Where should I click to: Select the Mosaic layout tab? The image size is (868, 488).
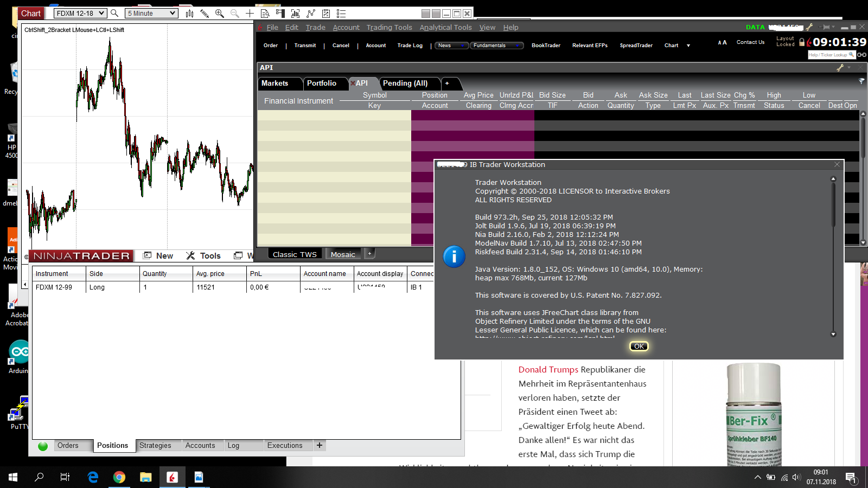[343, 254]
